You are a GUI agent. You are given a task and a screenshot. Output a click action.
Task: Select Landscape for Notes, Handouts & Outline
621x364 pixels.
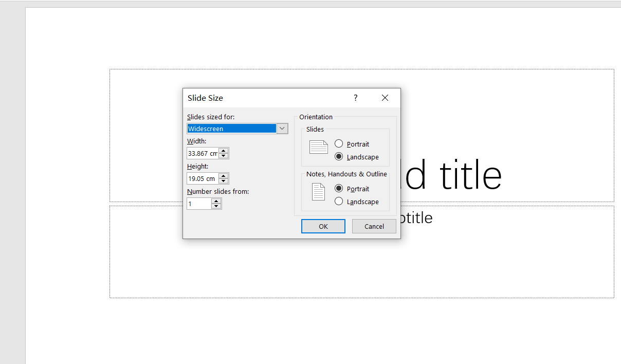coord(339,202)
